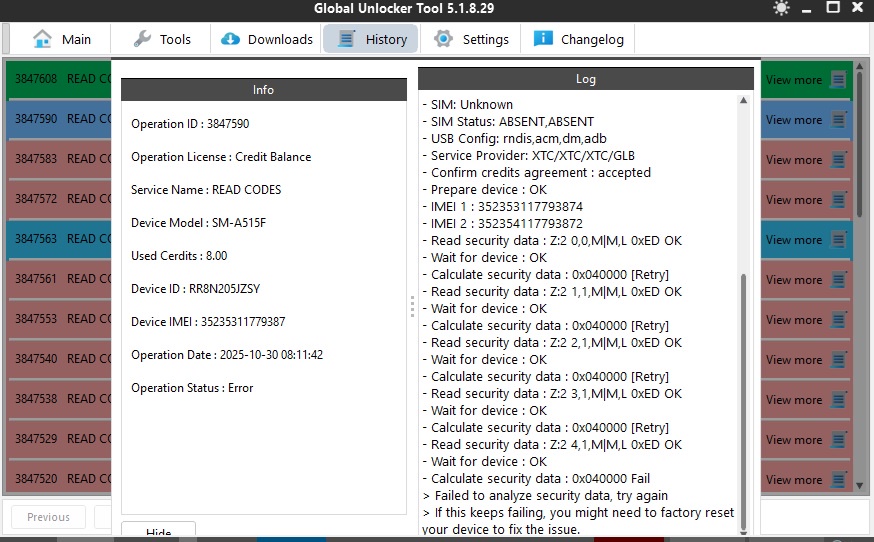Click the Downloads cloud icon
Viewport: 874px width, 542px height.
230,39
